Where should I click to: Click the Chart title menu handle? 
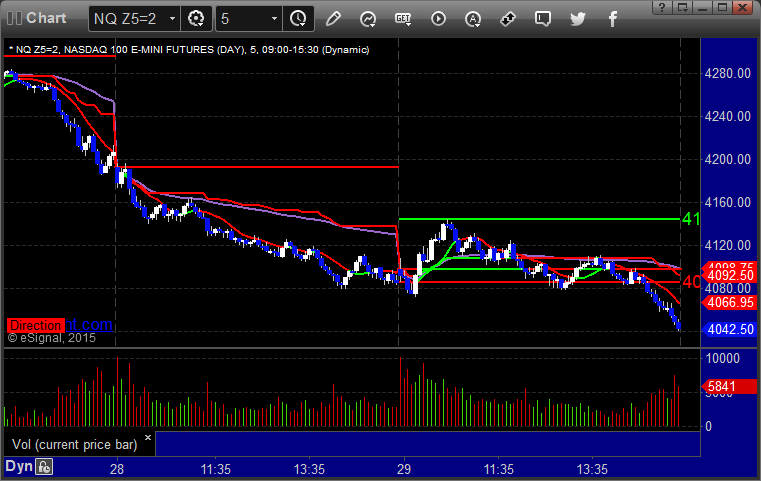pos(13,18)
